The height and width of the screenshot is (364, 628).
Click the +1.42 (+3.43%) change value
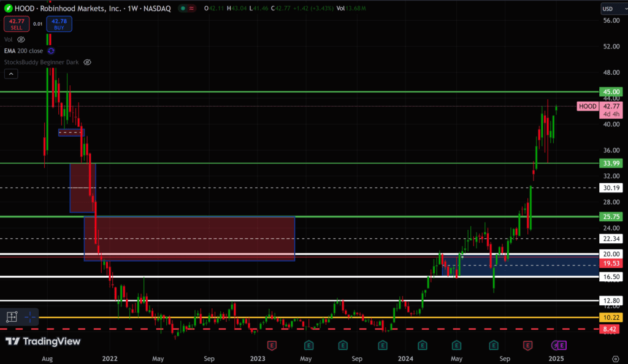[x=312, y=9]
